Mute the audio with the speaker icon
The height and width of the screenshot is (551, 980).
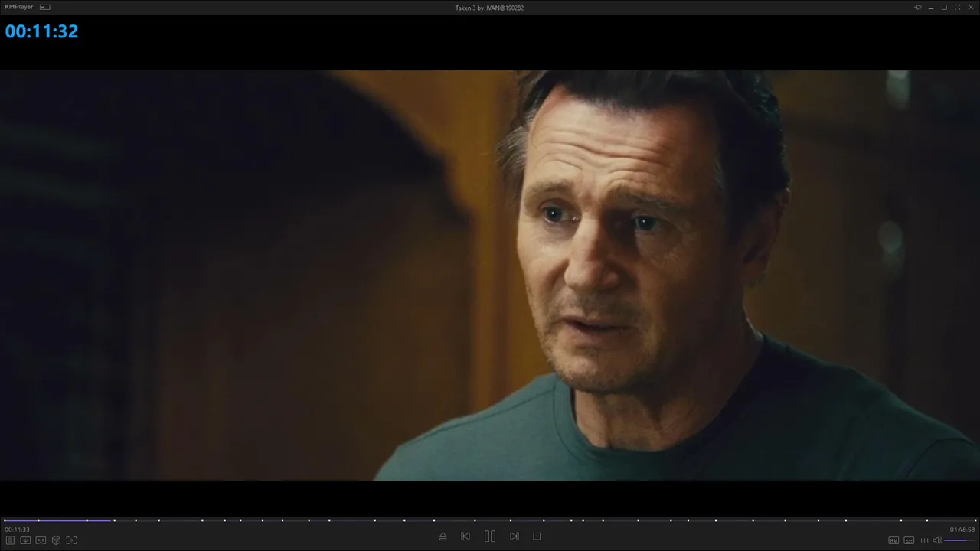(x=937, y=540)
